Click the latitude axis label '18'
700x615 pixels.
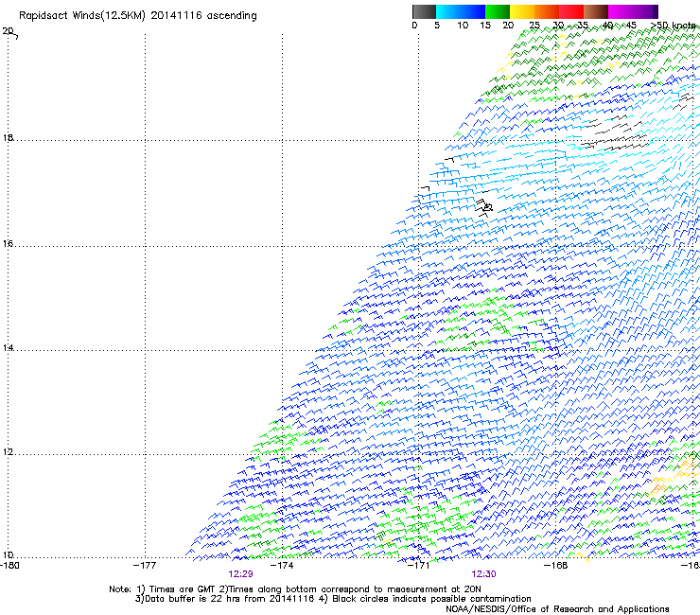tap(8, 137)
